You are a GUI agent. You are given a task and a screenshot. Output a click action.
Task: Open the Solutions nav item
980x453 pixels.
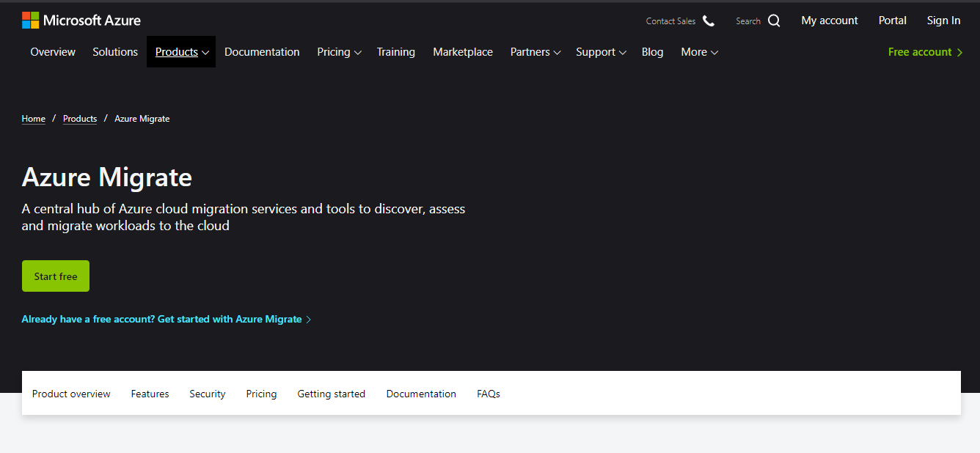[115, 52]
